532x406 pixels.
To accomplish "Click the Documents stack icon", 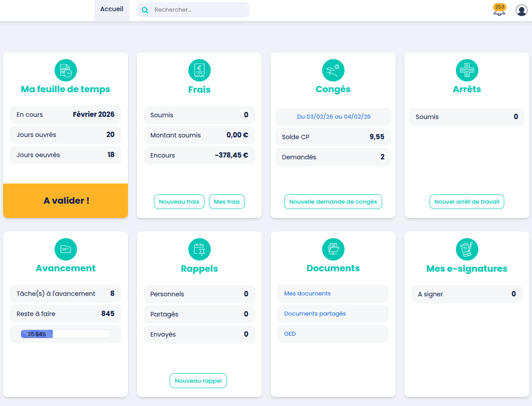I will (333, 249).
